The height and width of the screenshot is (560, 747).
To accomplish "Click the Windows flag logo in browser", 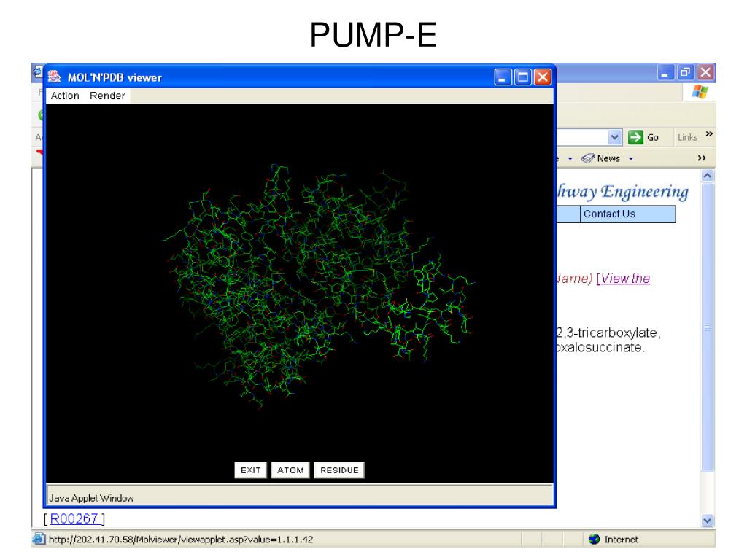I will pos(700,91).
